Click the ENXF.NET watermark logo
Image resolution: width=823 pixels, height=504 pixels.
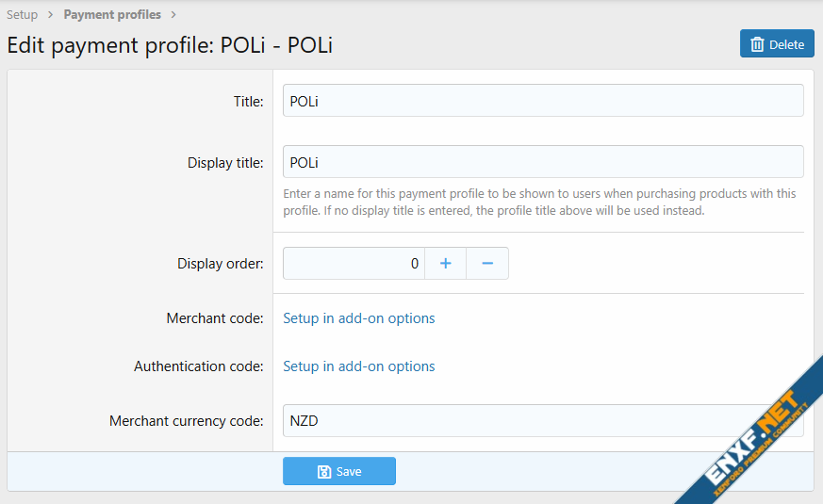(x=754, y=433)
